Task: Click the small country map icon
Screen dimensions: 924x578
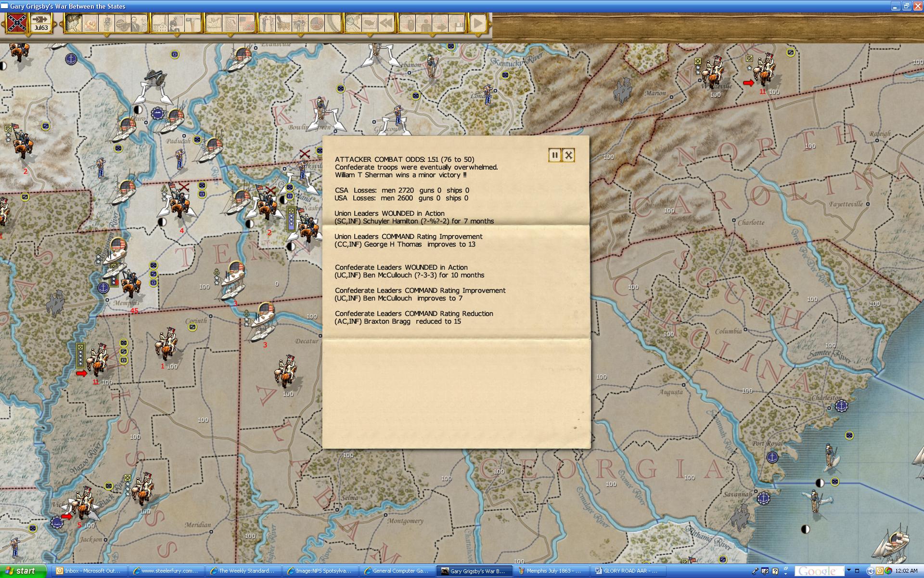Action: (x=214, y=23)
